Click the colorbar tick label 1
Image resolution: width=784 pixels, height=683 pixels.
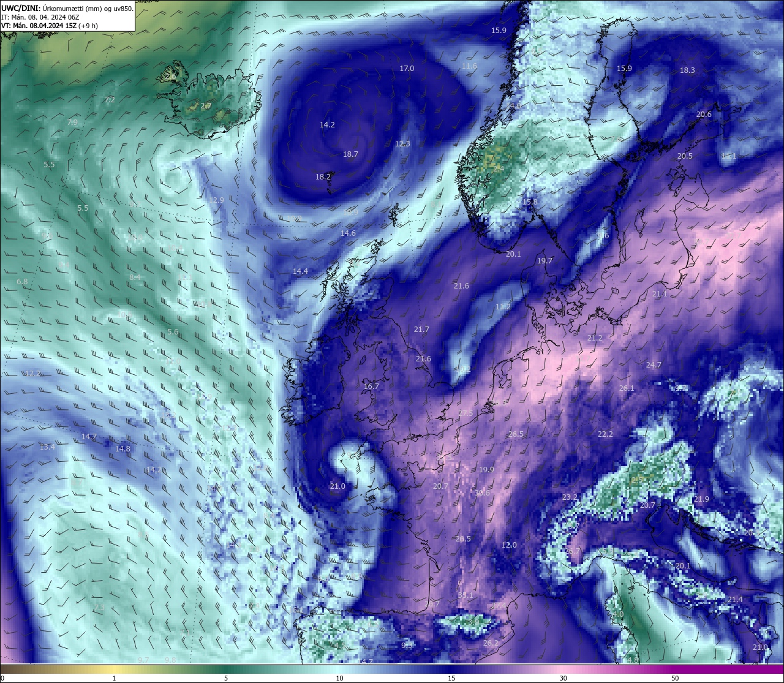tap(114, 678)
